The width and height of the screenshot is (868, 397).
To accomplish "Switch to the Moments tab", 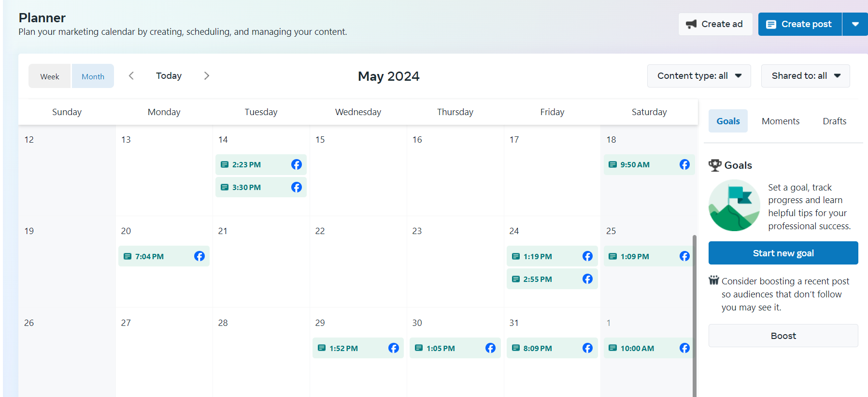I will tap(781, 121).
